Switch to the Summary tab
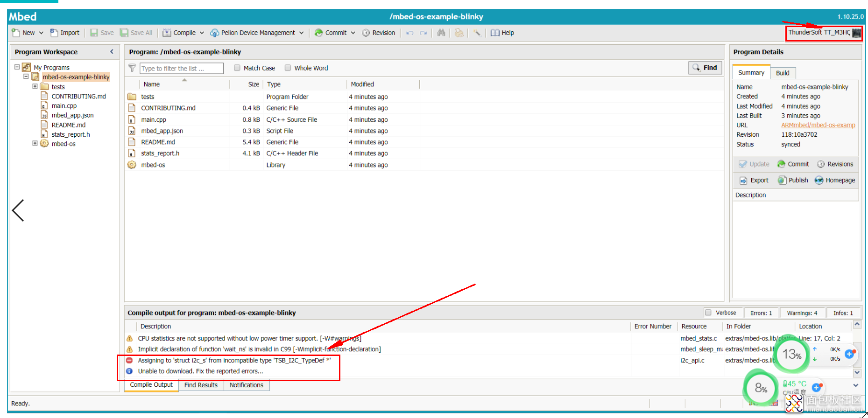 click(x=751, y=72)
